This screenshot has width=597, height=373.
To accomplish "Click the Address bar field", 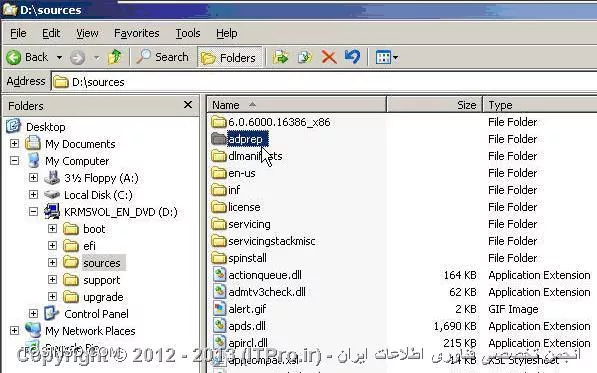I will click(324, 82).
